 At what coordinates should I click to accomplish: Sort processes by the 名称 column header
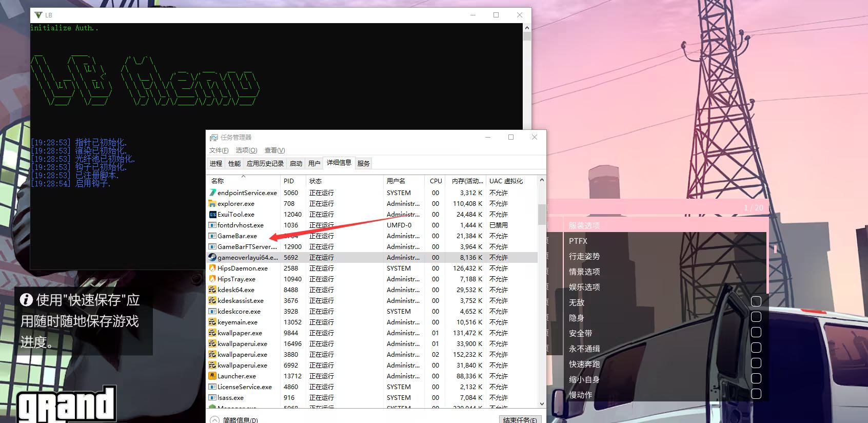pos(218,181)
